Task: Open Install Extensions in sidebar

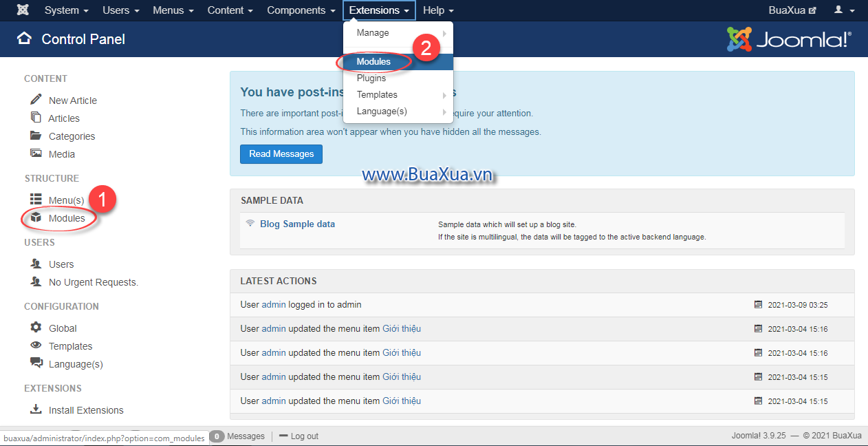Action: pos(86,410)
